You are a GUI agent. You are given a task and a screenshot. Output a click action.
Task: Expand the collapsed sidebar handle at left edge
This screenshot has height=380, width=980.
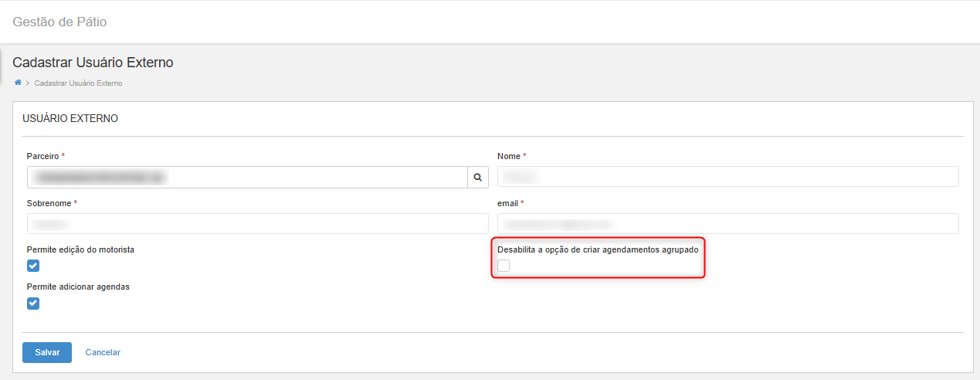click(2, 66)
